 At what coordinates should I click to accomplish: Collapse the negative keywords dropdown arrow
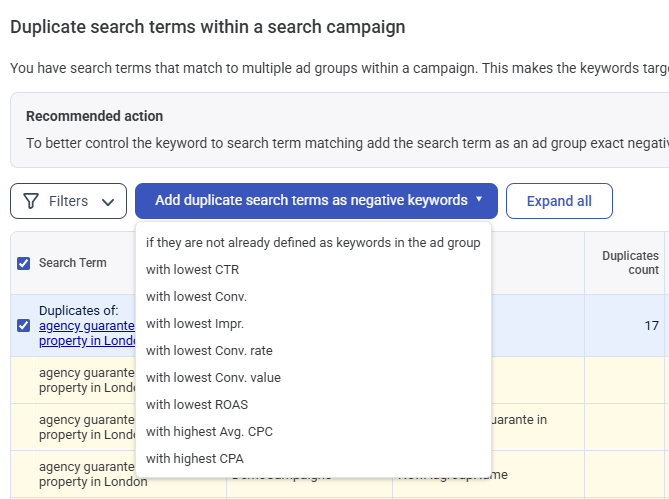(479, 200)
